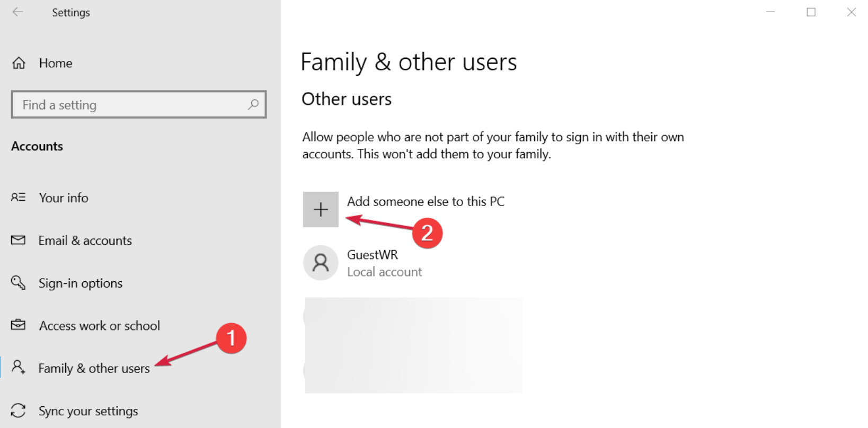Viewport: 868px width, 428px height.
Task: Click the Your info person-card icon
Action: pyautogui.click(x=19, y=197)
